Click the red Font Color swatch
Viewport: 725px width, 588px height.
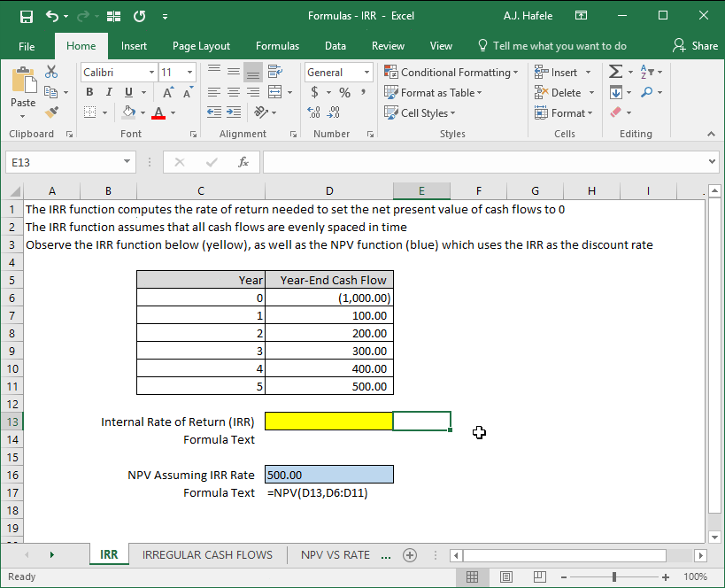coord(158,112)
